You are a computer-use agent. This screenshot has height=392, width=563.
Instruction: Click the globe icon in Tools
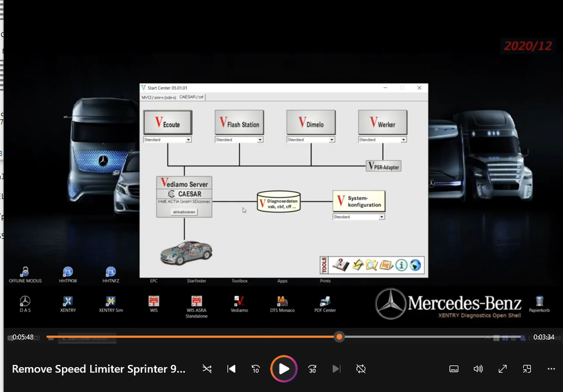[415, 265]
